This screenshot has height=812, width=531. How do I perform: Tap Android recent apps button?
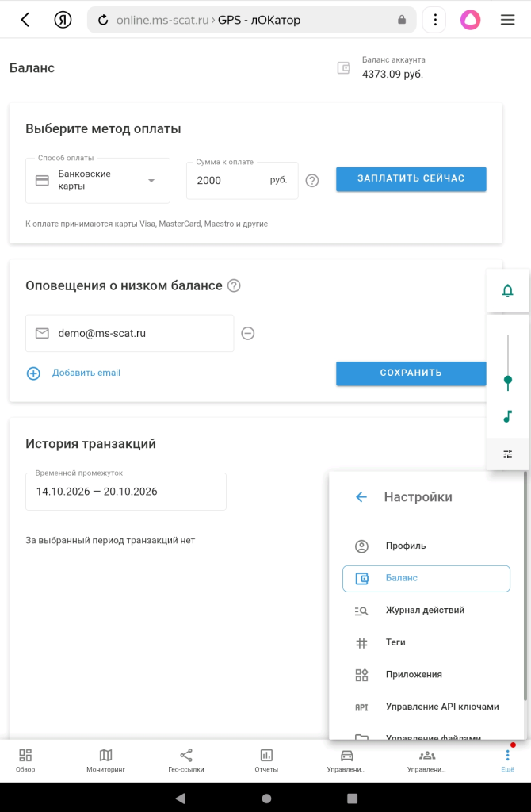(352, 798)
